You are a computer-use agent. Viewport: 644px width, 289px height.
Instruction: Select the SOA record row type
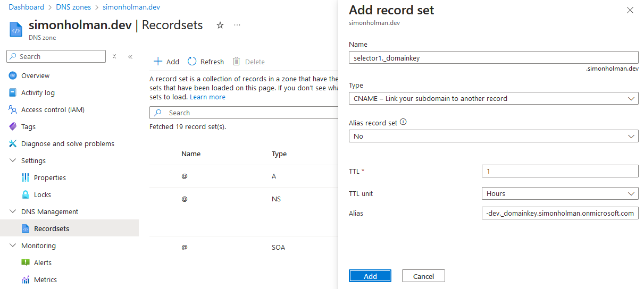278,247
